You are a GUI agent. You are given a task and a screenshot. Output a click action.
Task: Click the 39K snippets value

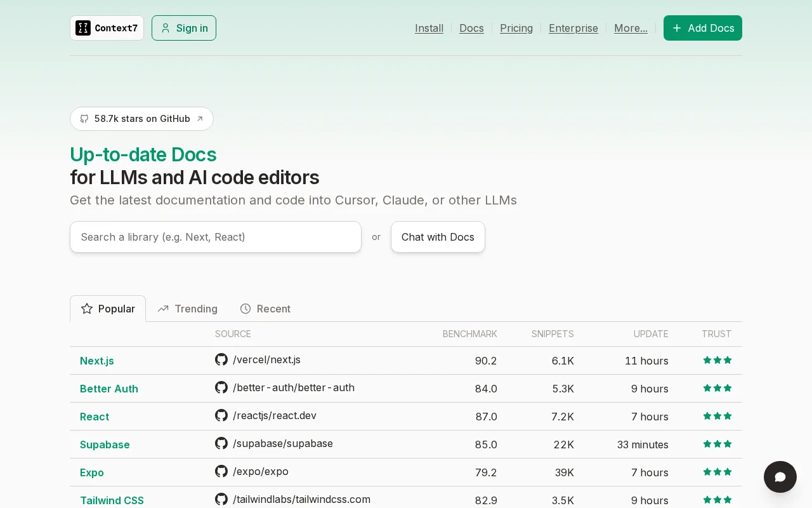click(563, 472)
